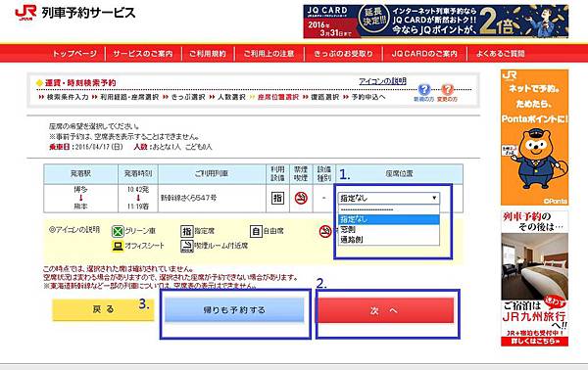Click the ご利用列車 column header
Viewport: 588px width, 370px height.
coord(212,174)
